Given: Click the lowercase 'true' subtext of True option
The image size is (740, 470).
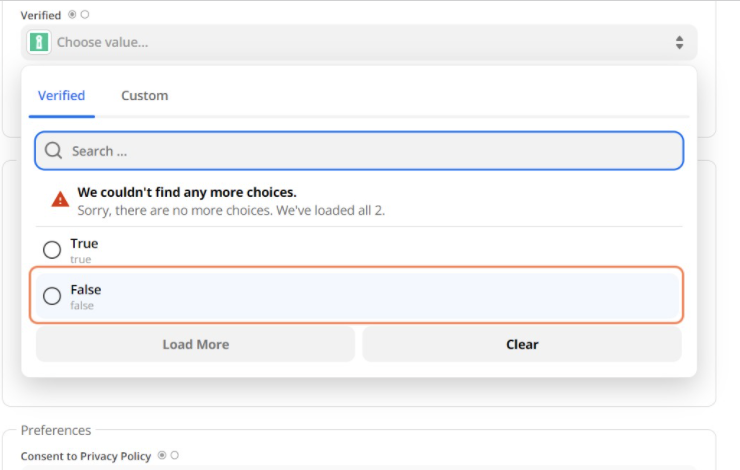Looking at the screenshot, I should [x=80, y=259].
